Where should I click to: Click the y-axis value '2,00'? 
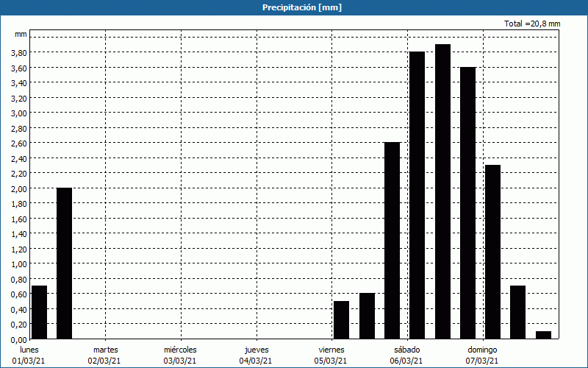(x=19, y=189)
